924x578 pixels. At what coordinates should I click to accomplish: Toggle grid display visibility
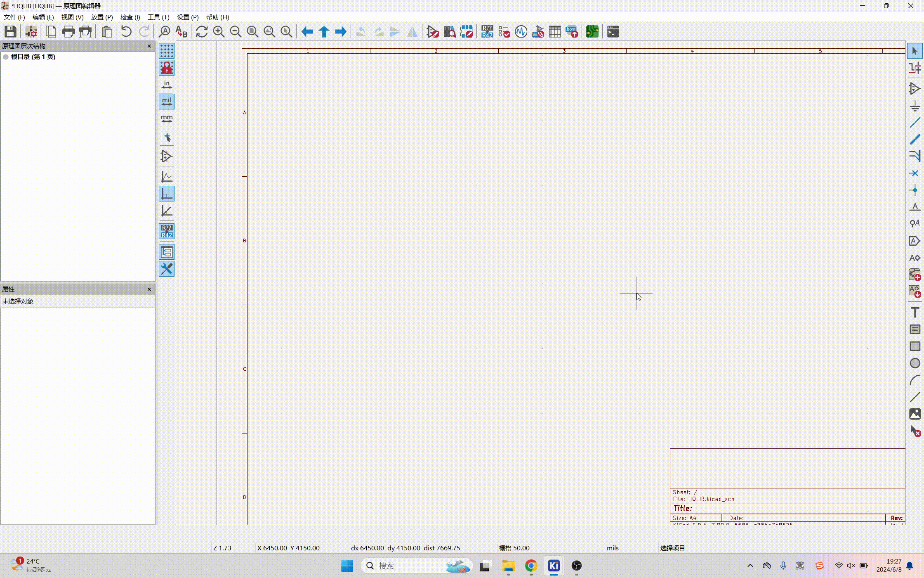point(167,51)
